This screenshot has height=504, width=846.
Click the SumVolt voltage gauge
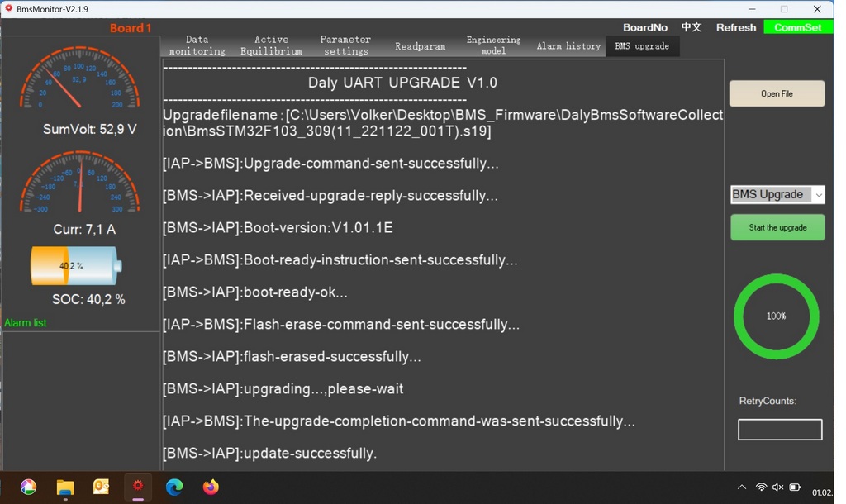[x=79, y=80]
